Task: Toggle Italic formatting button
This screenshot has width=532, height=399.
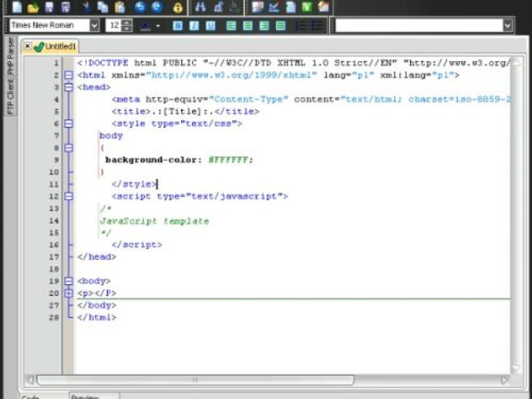Action: pyautogui.click(x=194, y=25)
